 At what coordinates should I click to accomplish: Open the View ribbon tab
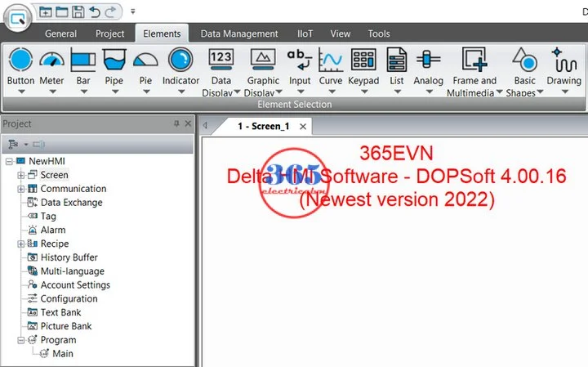tap(340, 34)
